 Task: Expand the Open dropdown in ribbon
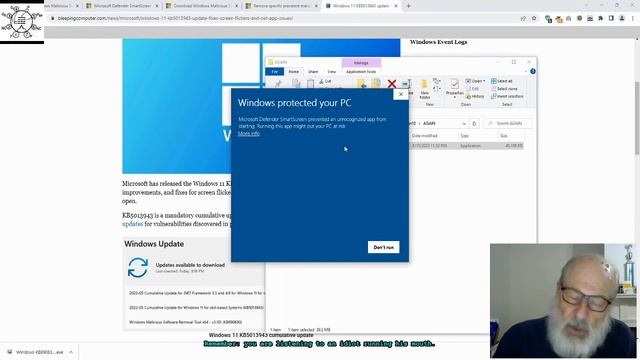476,81
